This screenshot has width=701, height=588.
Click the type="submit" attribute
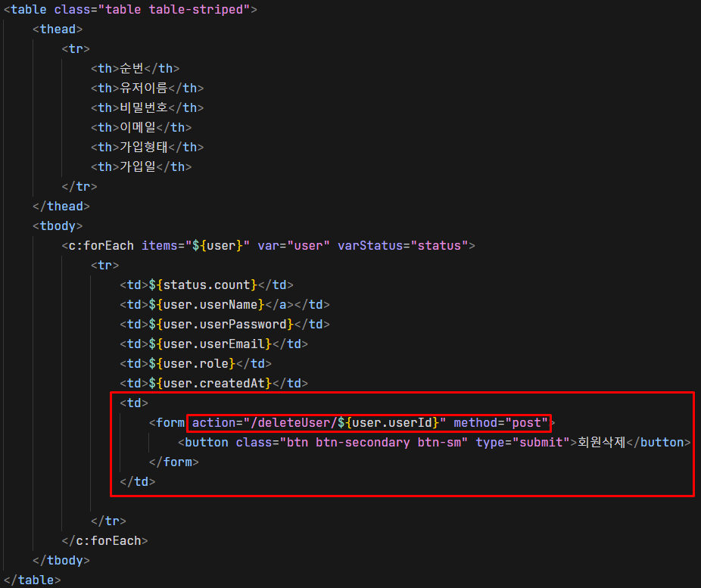(x=522, y=442)
